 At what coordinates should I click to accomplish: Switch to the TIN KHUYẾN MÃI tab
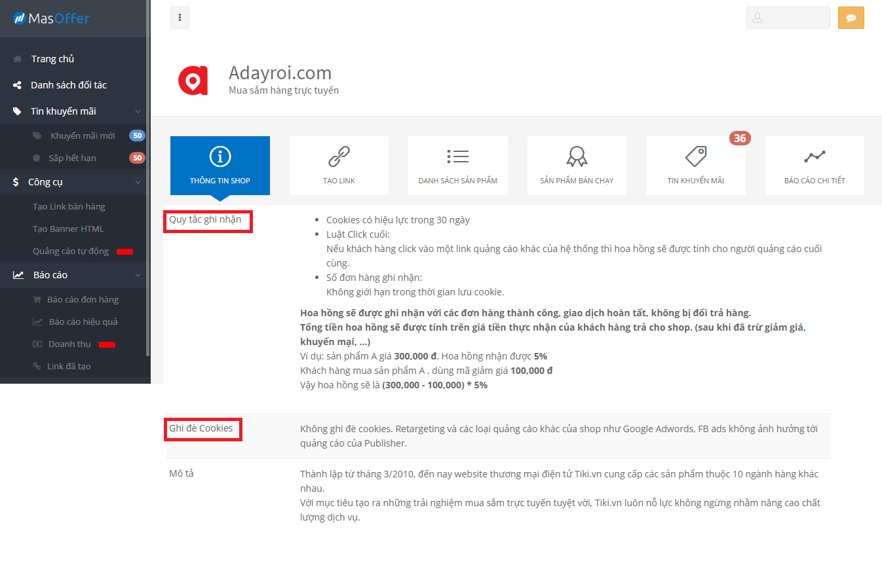click(696, 166)
